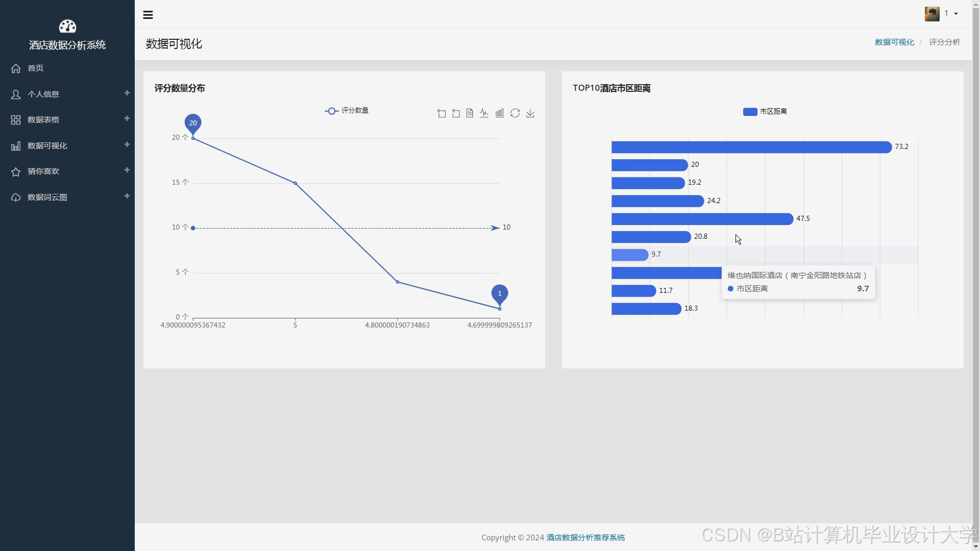
Task: Click the 数据可视化 breadcrumb link
Action: pyautogui.click(x=894, y=42)
